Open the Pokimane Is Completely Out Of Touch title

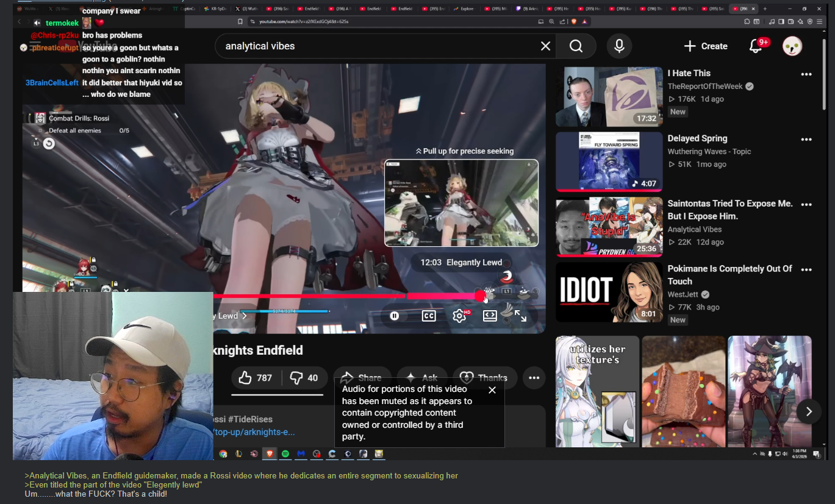coord(729,275)
